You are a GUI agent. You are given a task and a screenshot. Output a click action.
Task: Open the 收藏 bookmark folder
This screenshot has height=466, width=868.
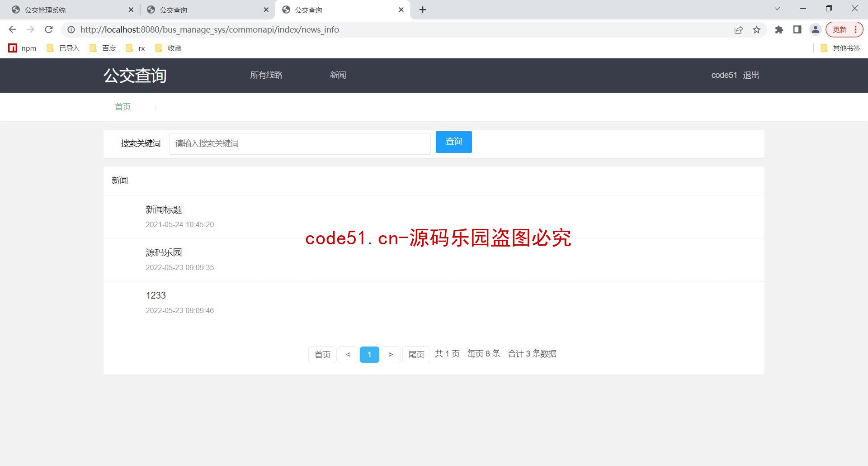168,48
